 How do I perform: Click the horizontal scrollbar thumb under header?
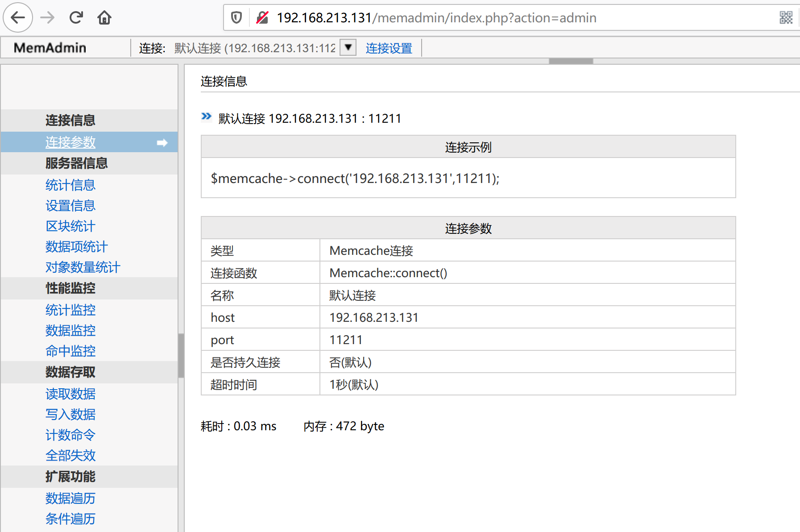coord(571,61)
